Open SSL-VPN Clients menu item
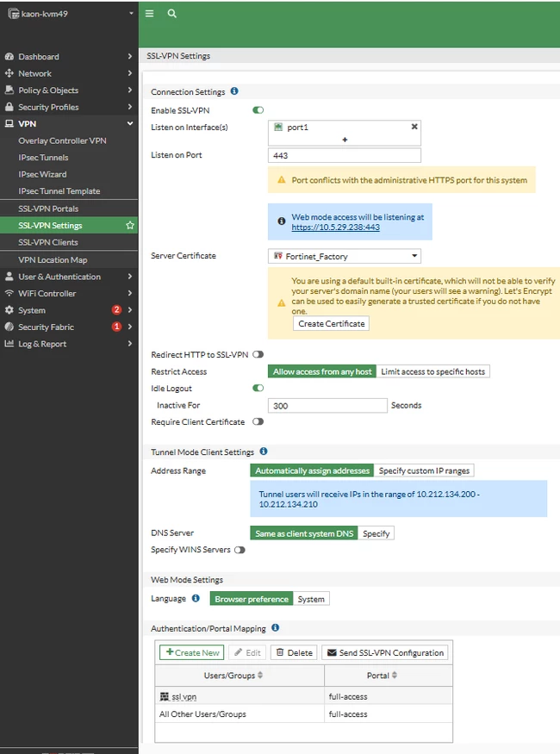The image size is (560, 754). tap(48, 242)
